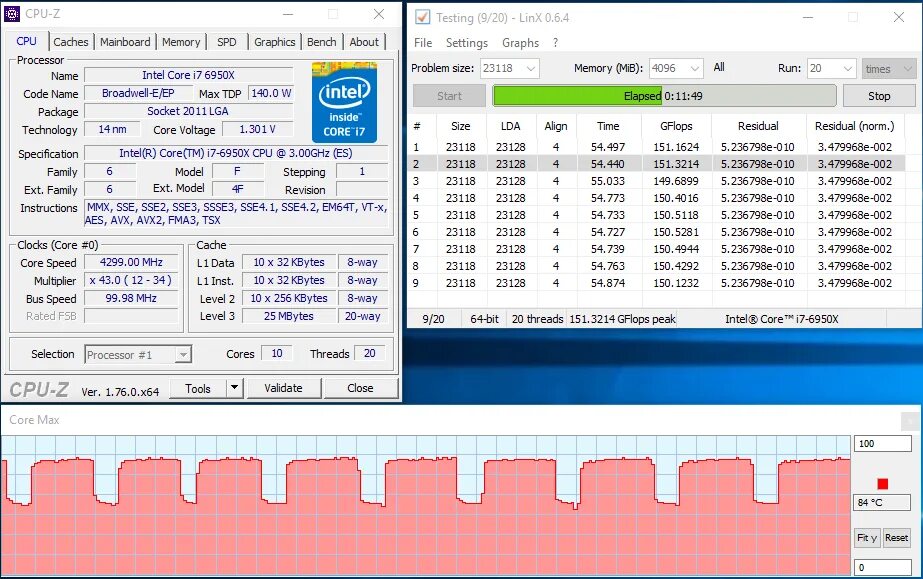This screenshot has height=579, width=923.
Task: Open the Settings menu in LinX
Action: [x=467, y=43]
